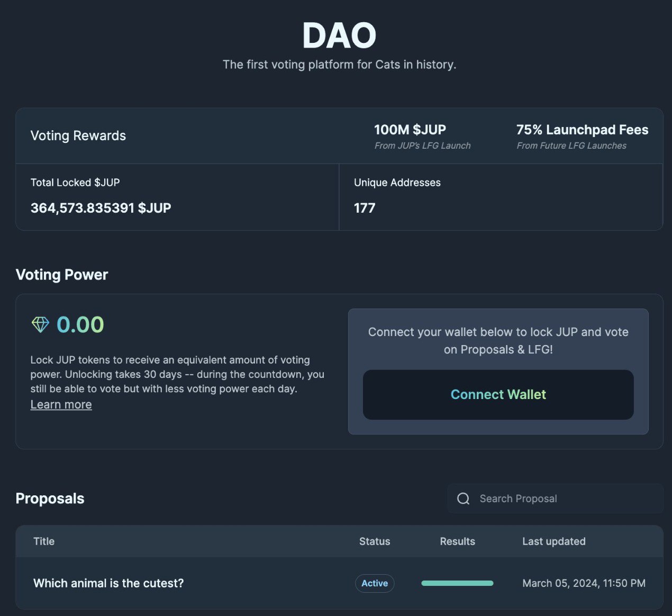Image resolution: width=672 pixels, height=616 pixels.
Task: Click the proposal results progress bar
Action: pyautogui.click(x=457, y=583)
